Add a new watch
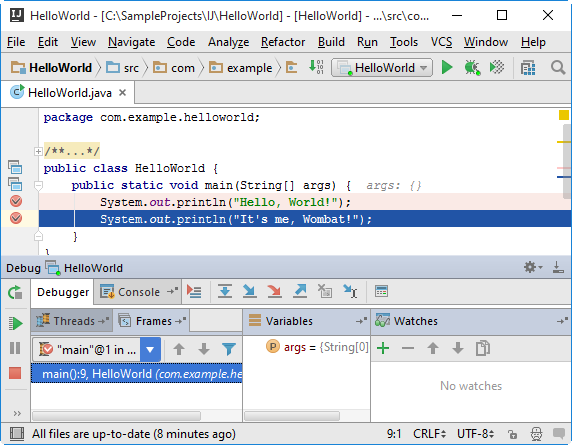The width and height of the screenshot is (572, 445). tap(383, 348)
